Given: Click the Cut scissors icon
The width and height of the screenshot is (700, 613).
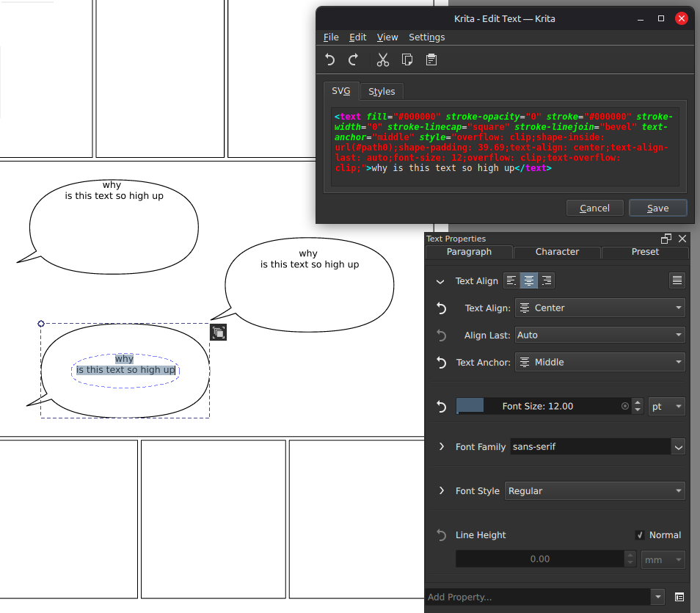Looking at the screenshot, I should click(382, 59).
